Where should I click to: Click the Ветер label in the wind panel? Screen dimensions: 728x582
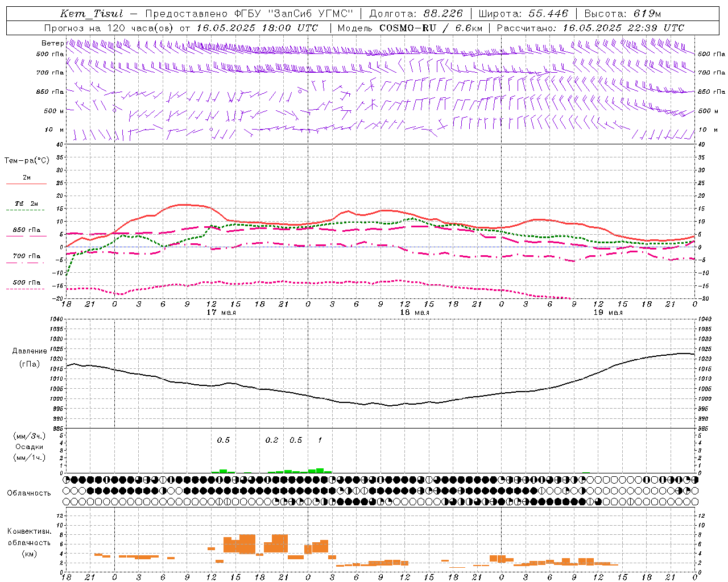pos(52,43)
